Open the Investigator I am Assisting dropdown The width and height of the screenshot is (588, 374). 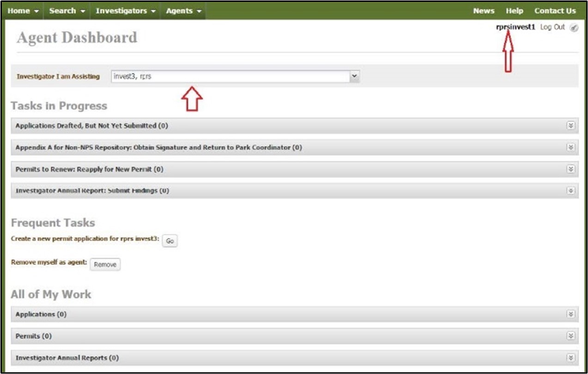[x=354, y=76]
